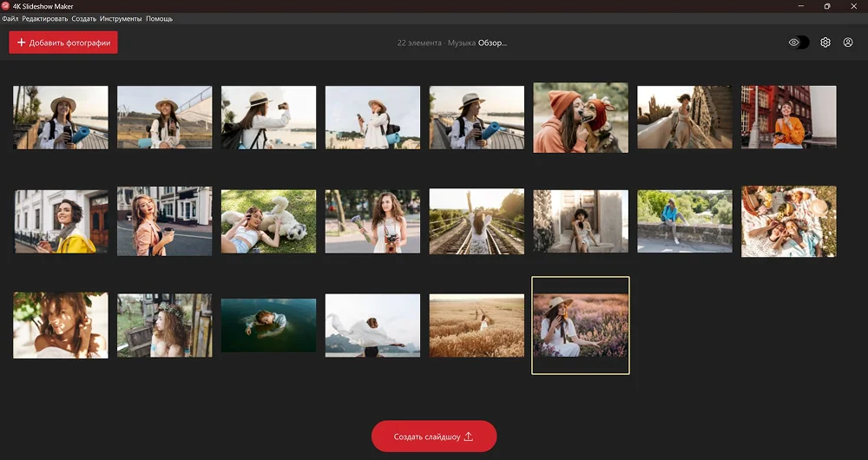Select the woman with dog in red hat photo
Screen dimensions: 868x460
581,117
